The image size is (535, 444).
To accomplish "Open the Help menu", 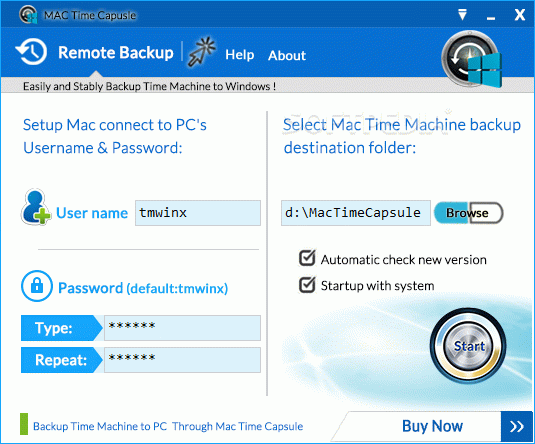I will tap(240, 55).
